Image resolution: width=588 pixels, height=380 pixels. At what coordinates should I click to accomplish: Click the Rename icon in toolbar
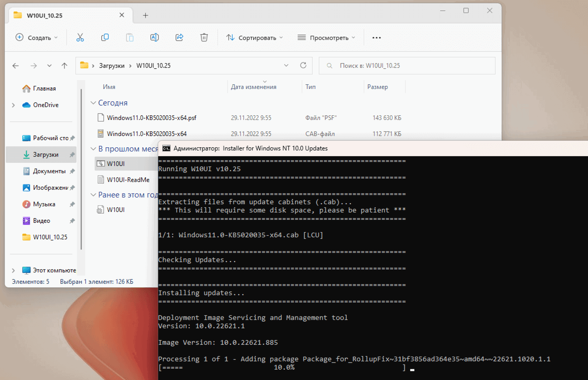pos(154,38)
